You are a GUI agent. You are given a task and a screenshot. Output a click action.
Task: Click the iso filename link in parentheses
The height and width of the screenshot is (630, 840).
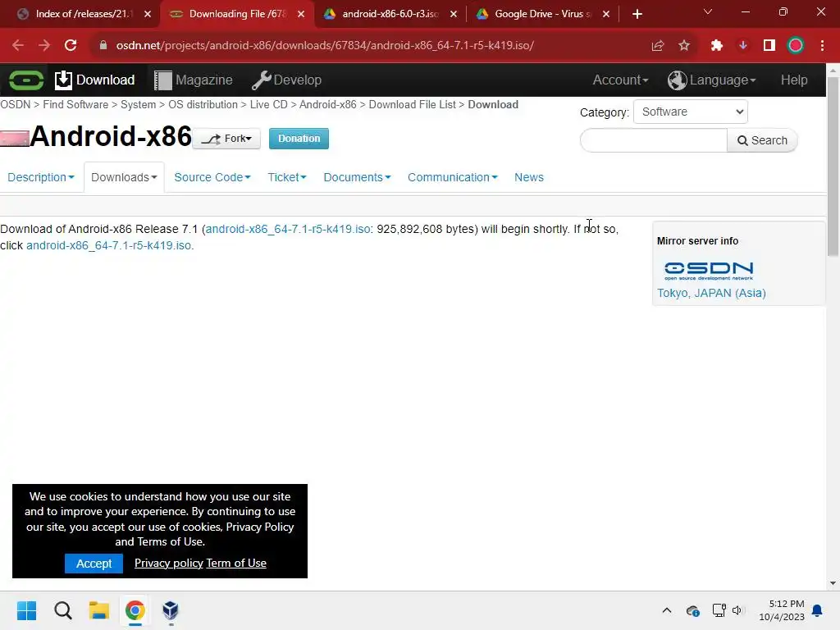click(288, 230)
